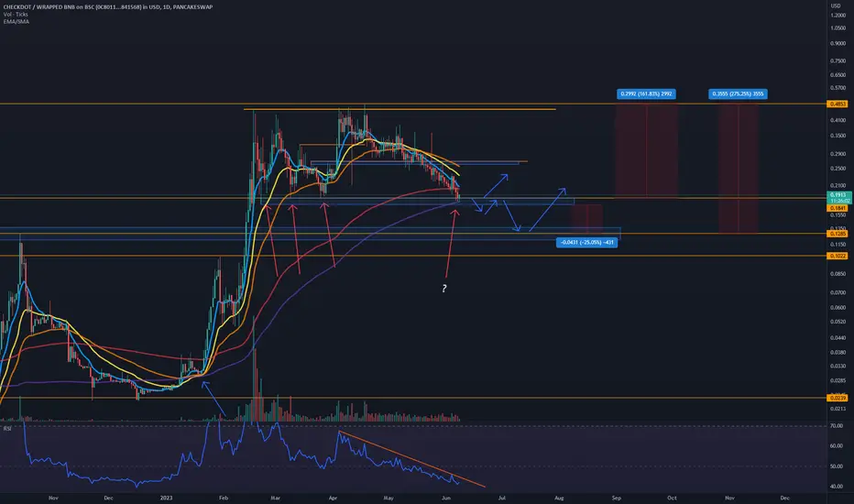The height and width of the screenshot is (504, 854).
Task: Click the May label on time axis
Action: (x=388, y=498)
